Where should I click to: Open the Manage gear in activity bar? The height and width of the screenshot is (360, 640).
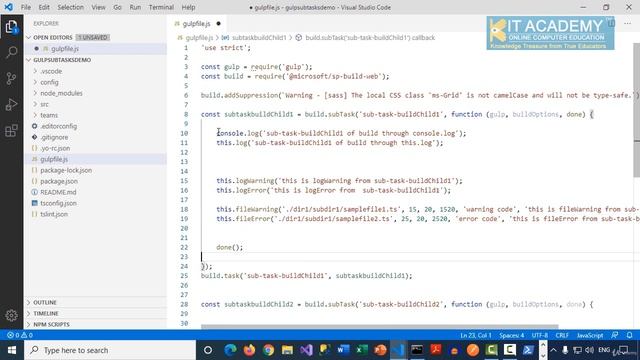coord(11,315)
